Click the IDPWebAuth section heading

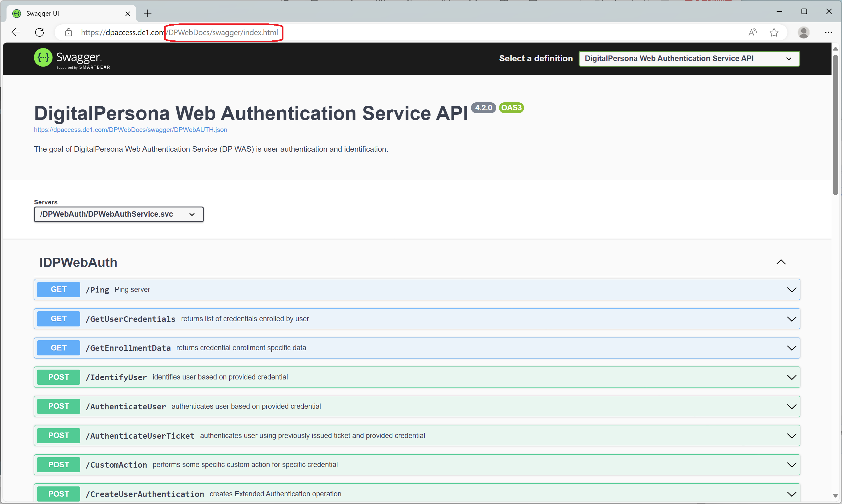(x=78, y=263)
